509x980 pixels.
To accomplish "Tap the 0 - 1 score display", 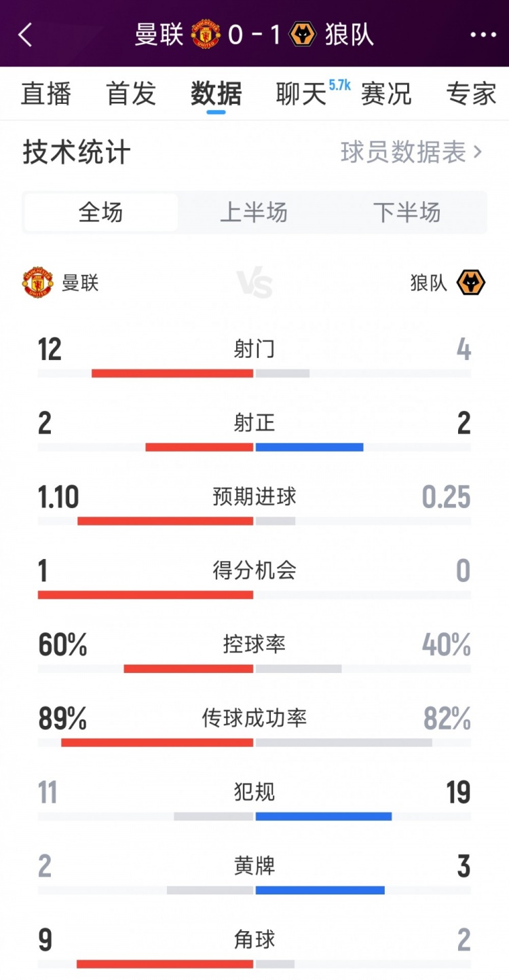I will pos(254,35).
